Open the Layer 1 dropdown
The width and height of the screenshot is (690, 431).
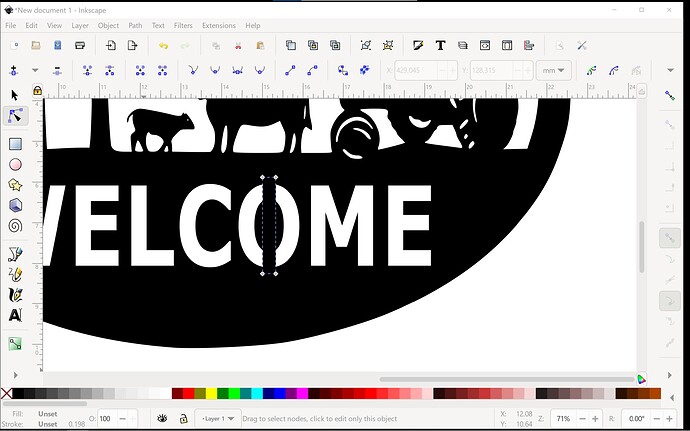point(218,418)
